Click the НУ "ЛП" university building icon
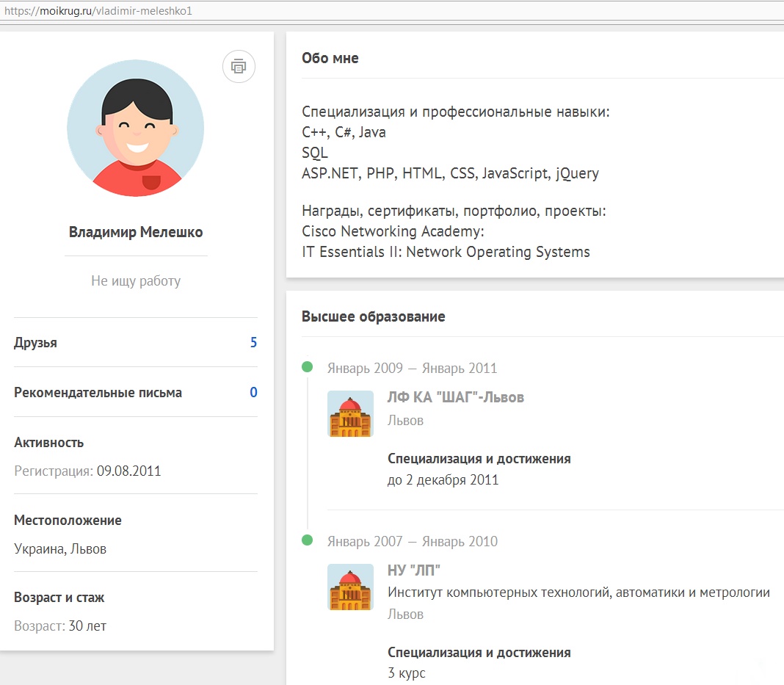The image size is (784, 685). click(350, 587)
